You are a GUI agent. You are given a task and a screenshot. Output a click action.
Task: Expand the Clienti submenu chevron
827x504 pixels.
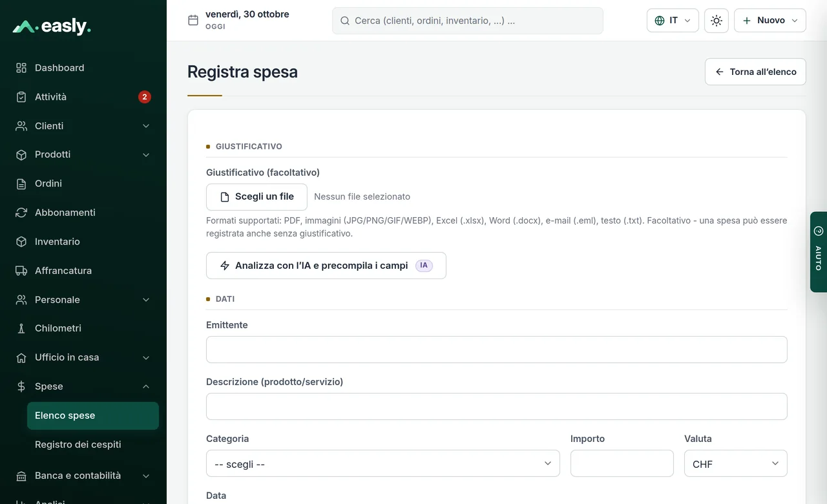click(146, 126)
